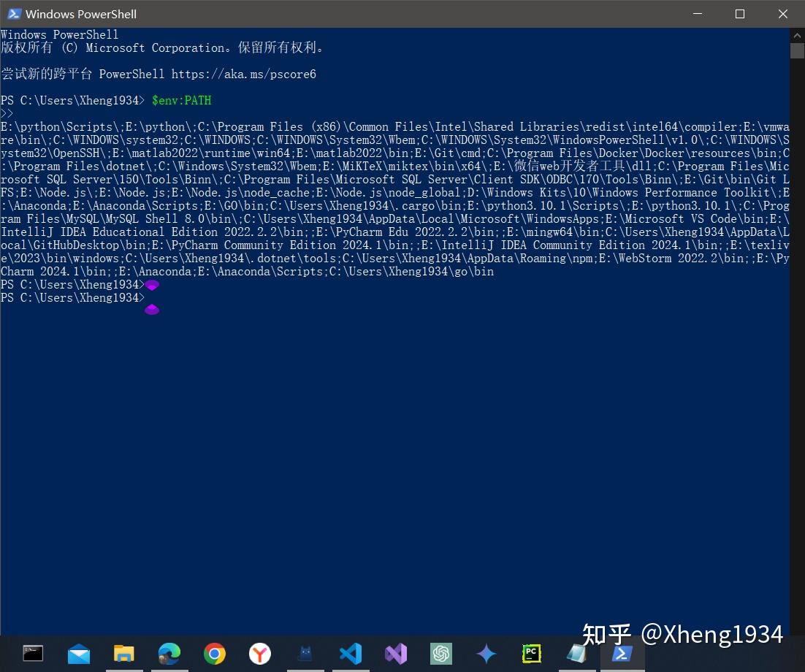The height and width of the screenshot is (672, 805).
Task: Select the active PowerShell taskbar button
Action: point(622,654)
